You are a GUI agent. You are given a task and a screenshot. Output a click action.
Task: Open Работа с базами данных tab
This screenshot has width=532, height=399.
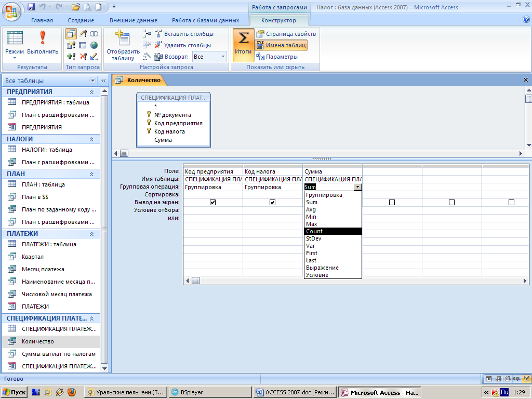pyautogui.click(x=205, y=20)
